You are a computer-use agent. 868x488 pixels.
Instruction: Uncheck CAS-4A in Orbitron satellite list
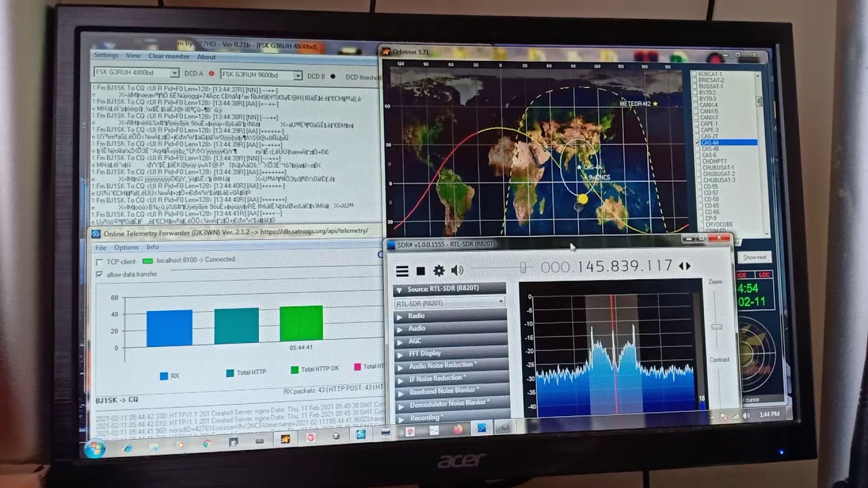pos(696,143)
